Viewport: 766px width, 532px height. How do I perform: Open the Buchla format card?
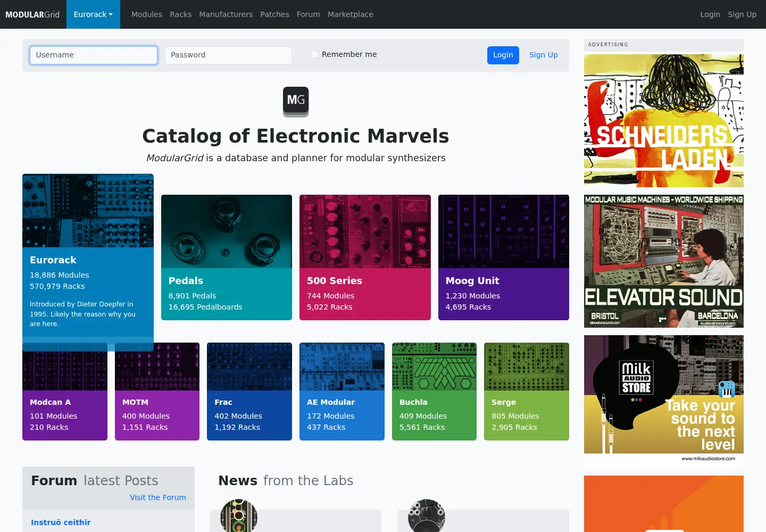click(x=434, y=392)
